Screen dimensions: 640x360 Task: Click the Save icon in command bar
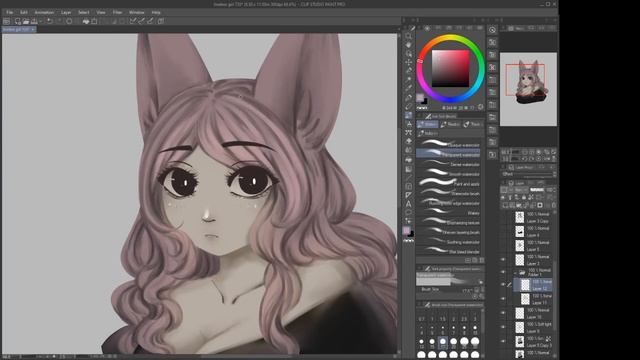(x=34, y=21)
